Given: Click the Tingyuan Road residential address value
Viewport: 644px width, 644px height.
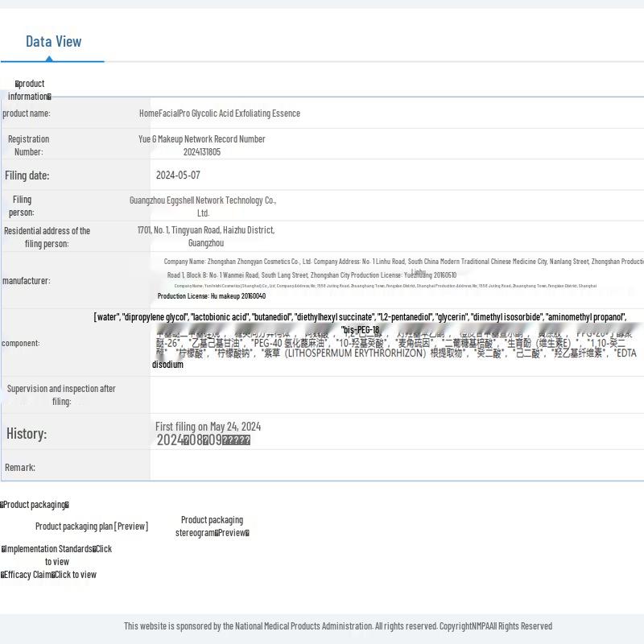Looking at the screenshot, I should [x=205, y=236].
